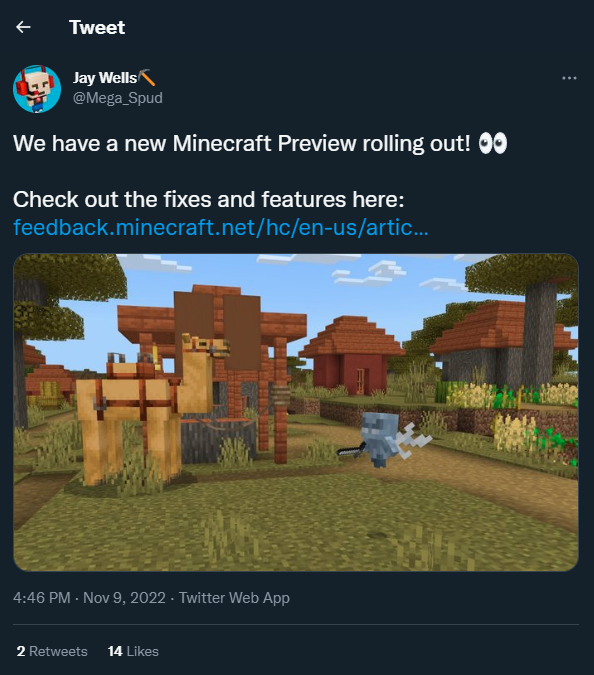Open the Twitter Web App source link

coord(234,598)
